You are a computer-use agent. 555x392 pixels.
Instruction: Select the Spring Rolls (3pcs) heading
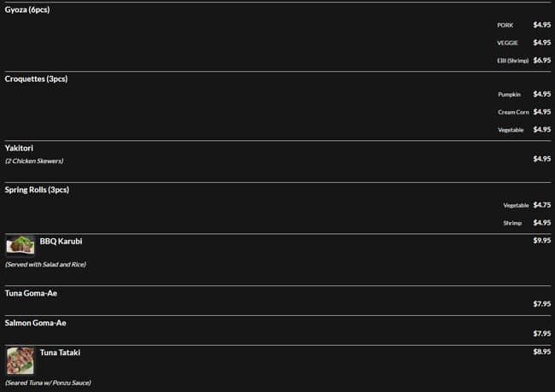tap(37, 190)
